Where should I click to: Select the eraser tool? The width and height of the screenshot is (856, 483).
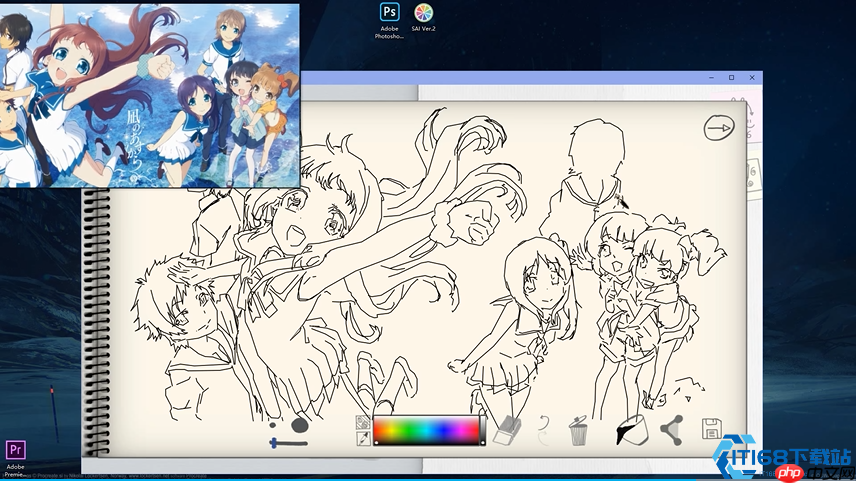507,430
